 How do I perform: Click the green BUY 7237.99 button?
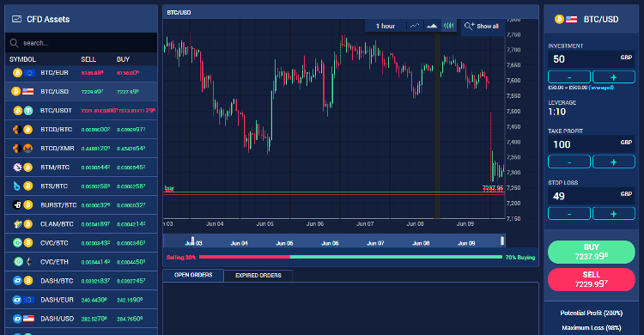pyautogui.click(x=592, y=252)
